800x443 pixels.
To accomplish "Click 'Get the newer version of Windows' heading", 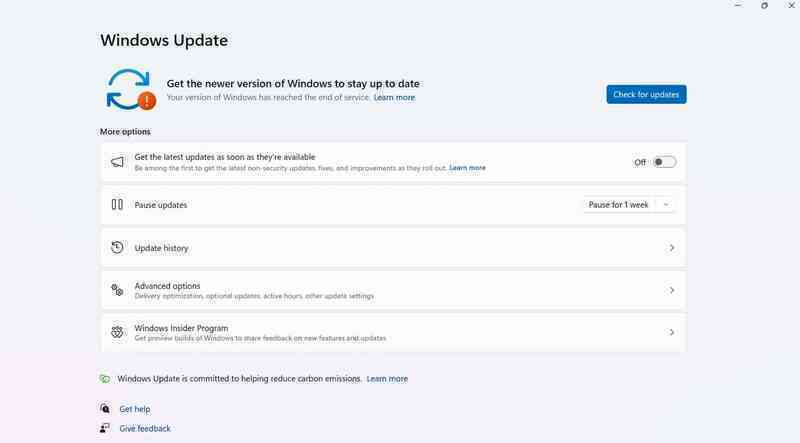I will coord(293,84).
